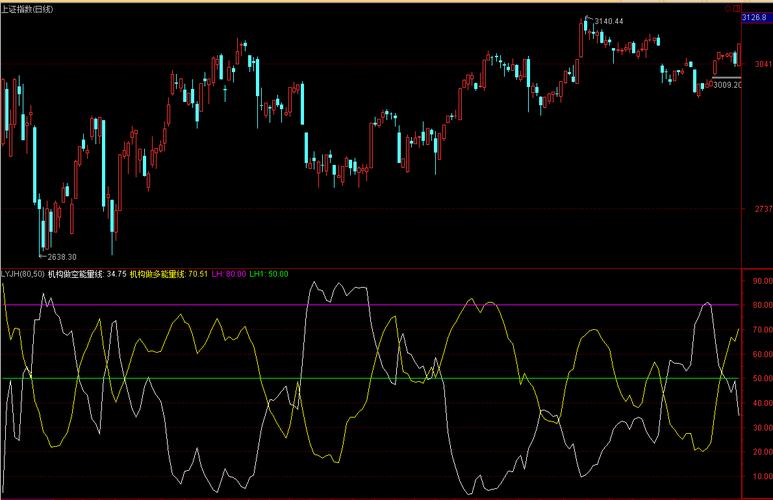
Task: Click the '2737' price axis value
Action: point(763,209)
